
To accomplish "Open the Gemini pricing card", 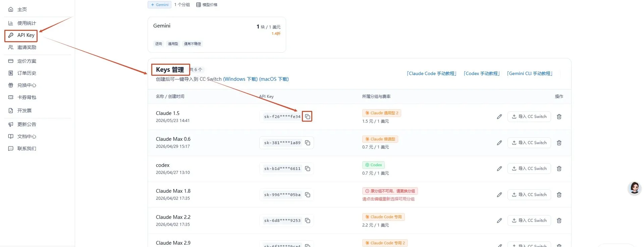I will 217,35.
